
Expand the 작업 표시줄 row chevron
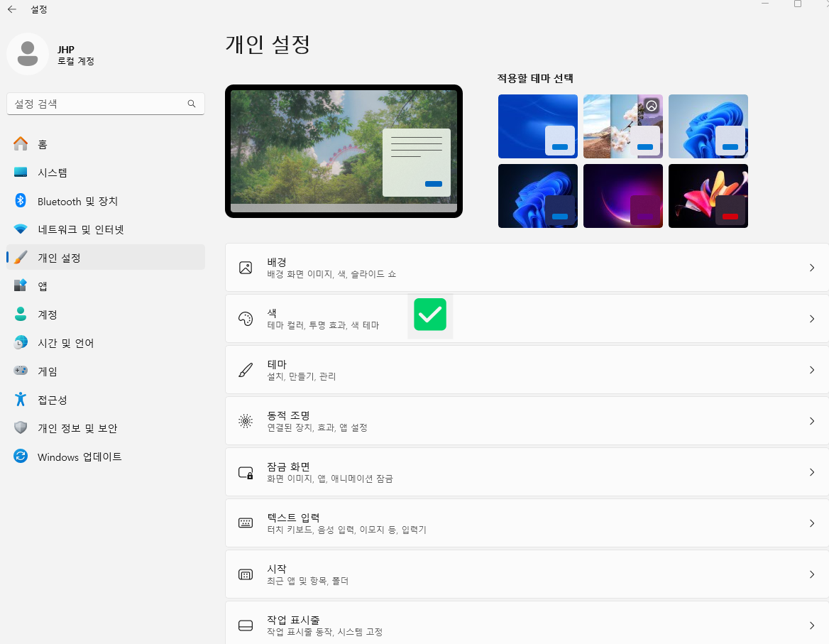[x=811, y=626]
